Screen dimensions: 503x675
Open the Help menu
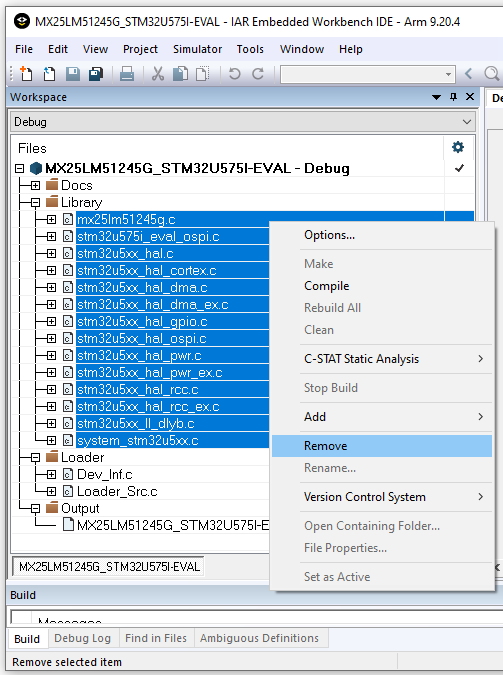pos(351,49)
